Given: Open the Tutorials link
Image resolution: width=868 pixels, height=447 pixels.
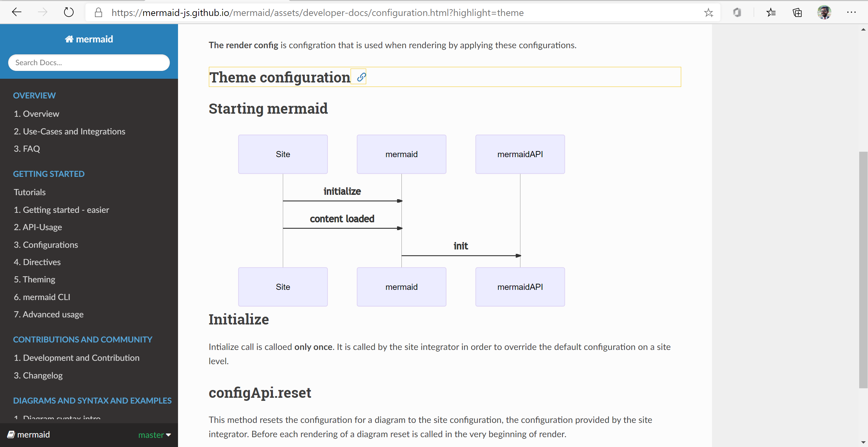Looking at the screenshot, I should 29,192.
